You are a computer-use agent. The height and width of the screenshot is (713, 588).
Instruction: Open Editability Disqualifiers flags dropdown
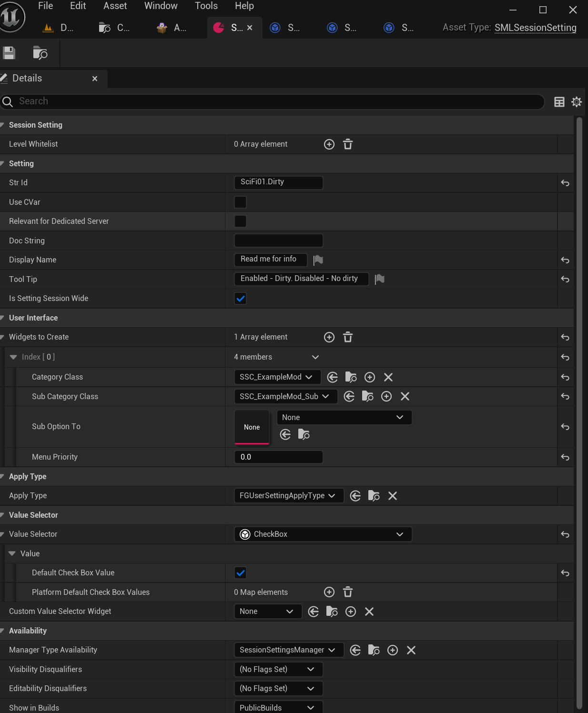pyautogui.click(x=278, y=689)
